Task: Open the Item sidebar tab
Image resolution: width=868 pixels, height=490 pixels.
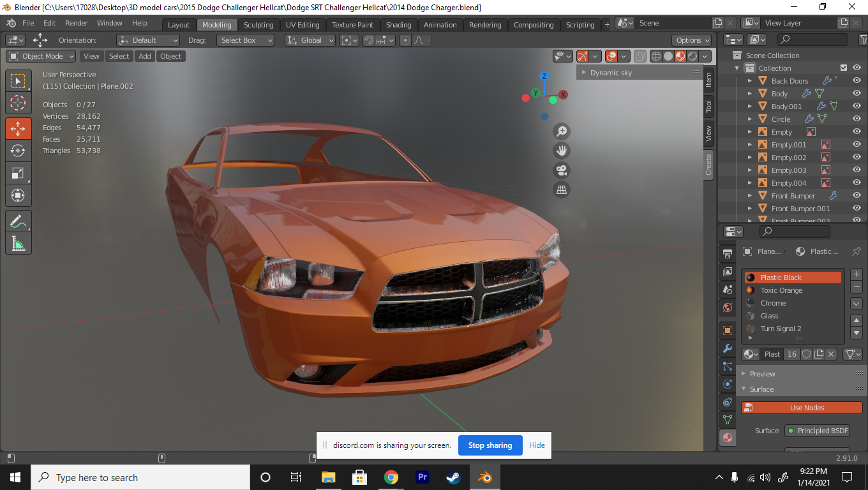Action: [x=708, y=80]
